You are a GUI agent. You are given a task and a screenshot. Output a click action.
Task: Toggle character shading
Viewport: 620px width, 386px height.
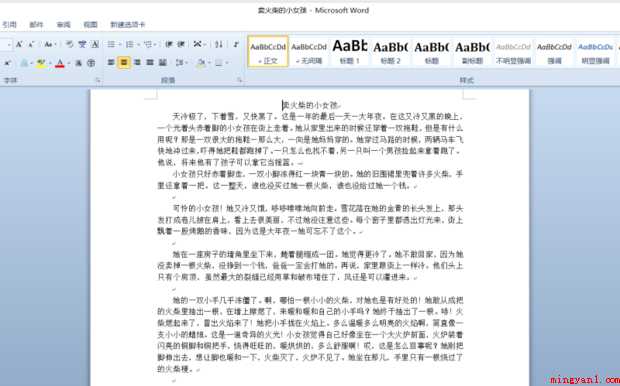79,62
